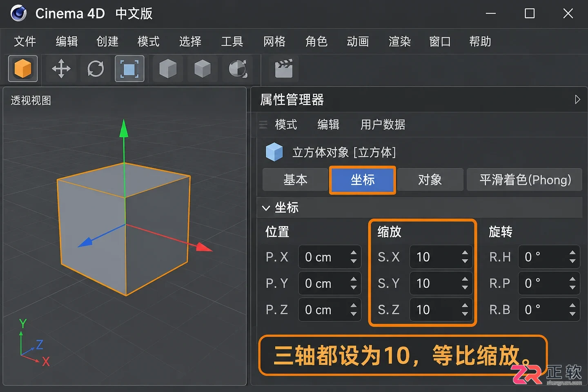Switch to the 对象 tab
This screenshot has width=588, height=392.
430,180
